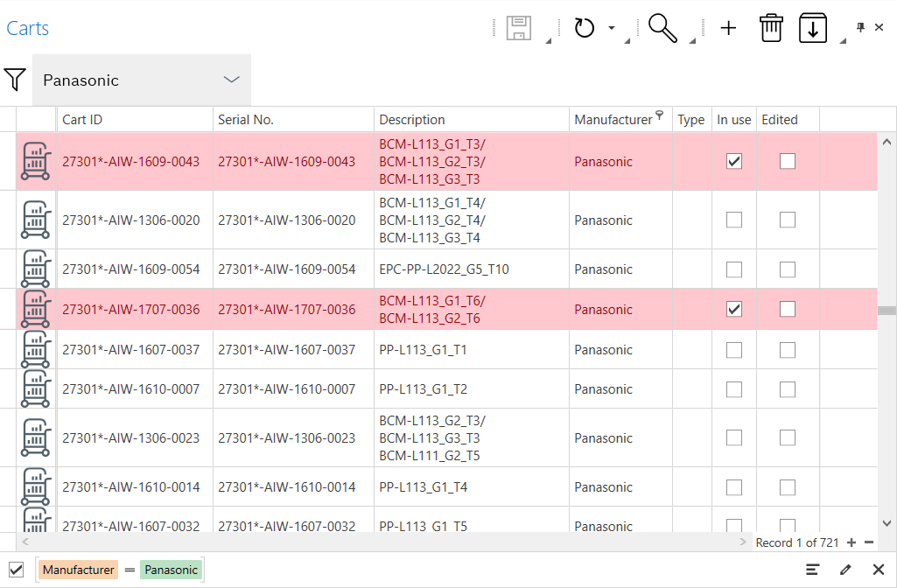The height and width of the screenshot is (588, 897).
Task: Sort by Description column header
Action: click(x=472, y=120)
